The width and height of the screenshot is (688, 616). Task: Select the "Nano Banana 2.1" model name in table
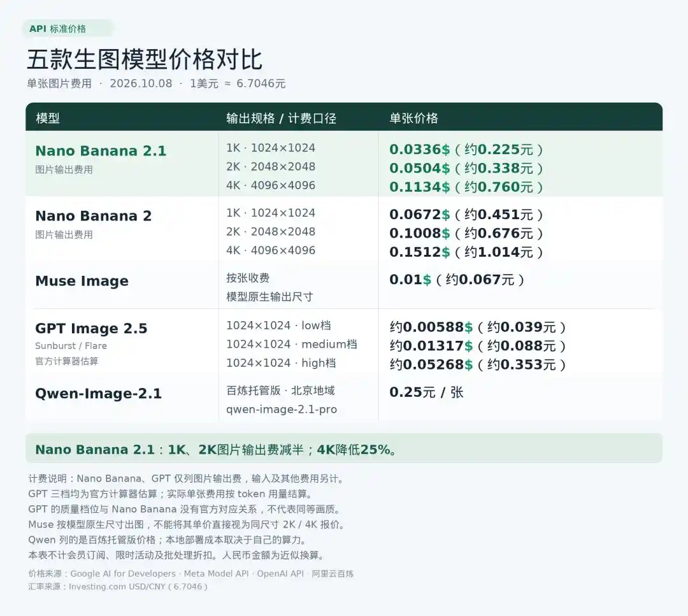tap(101, 151)
